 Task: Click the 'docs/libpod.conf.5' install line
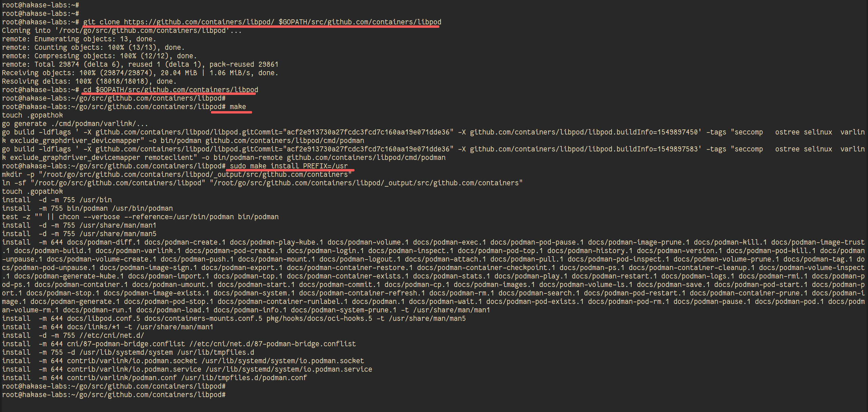pyautogui.click(x=234, y=318)
